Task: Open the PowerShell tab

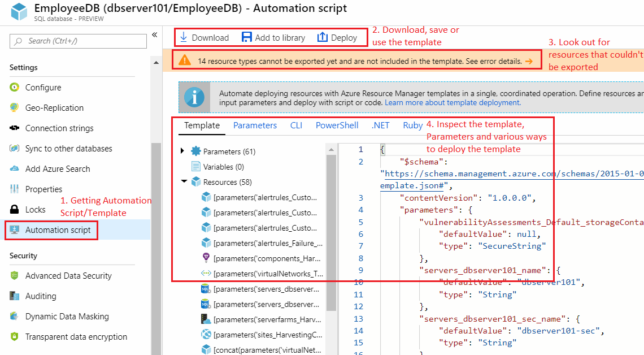Action: (x=337, y=125)
